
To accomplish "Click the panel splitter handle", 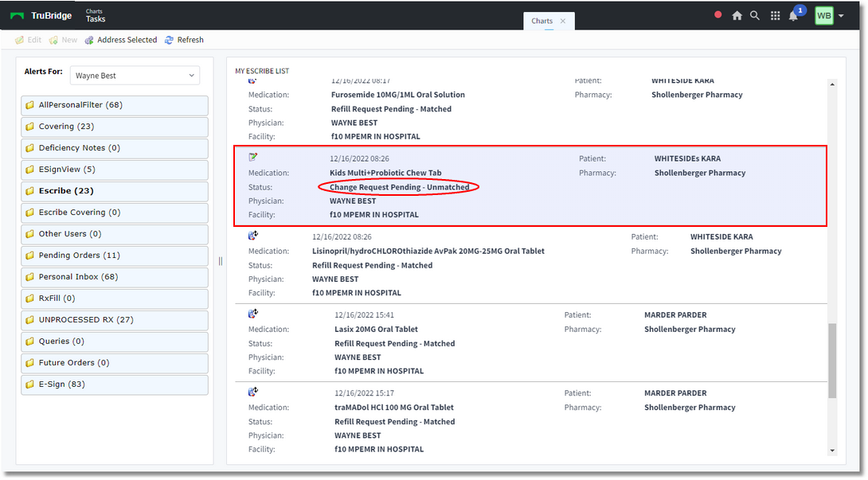I will point(221,261).
